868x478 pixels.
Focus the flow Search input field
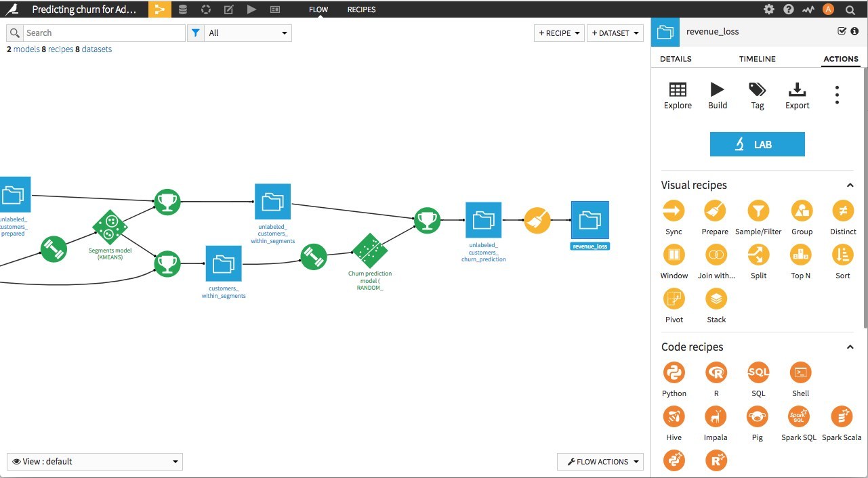104,32
